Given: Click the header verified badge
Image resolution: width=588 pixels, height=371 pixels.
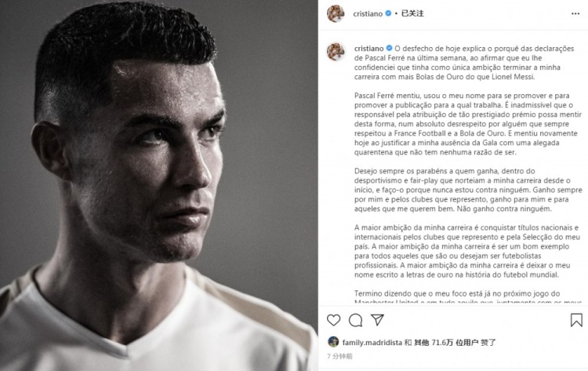Looking at the screenshot, I should [388, 13].
